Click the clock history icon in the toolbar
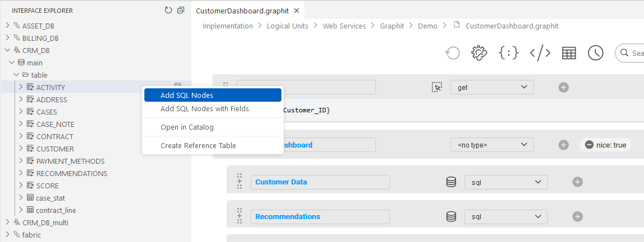Viewport: 644px width, 242px height. pyautogui.click(x=595, y=53)
